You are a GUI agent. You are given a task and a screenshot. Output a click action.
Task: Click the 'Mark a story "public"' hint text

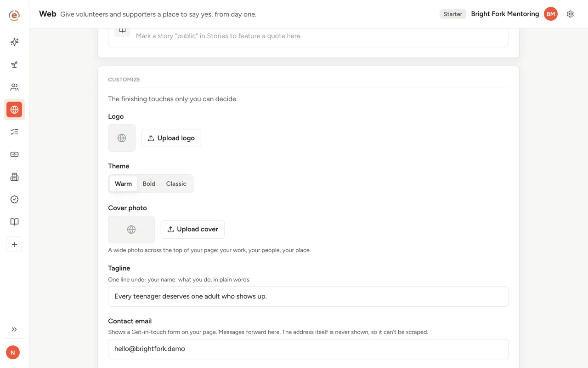(x=219, y=36)
